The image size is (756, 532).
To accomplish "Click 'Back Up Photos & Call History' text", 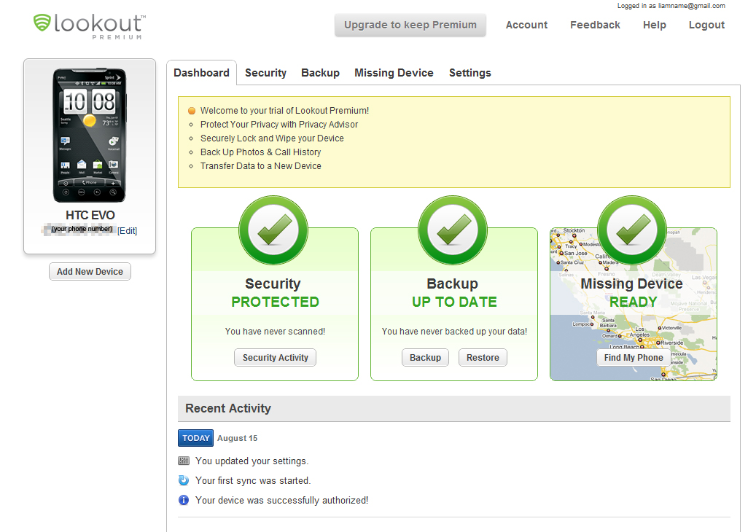I will coord(260,152).
